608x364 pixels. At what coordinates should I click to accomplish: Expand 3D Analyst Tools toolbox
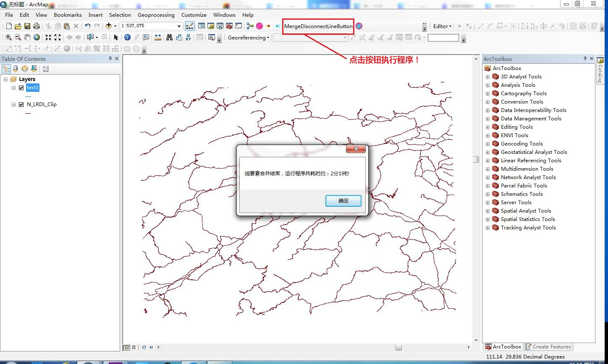pyautogui.click(x=487, y=77)
